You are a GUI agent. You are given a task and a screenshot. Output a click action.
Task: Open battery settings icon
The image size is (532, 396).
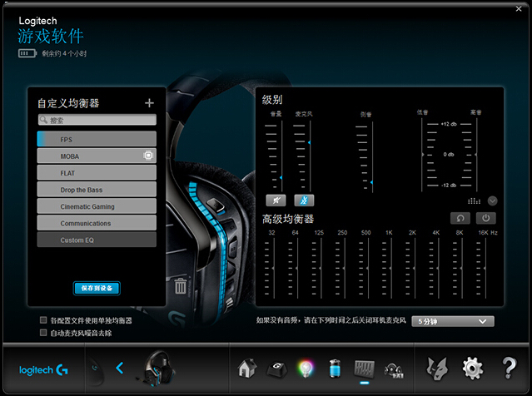click(x=335, y=369)
